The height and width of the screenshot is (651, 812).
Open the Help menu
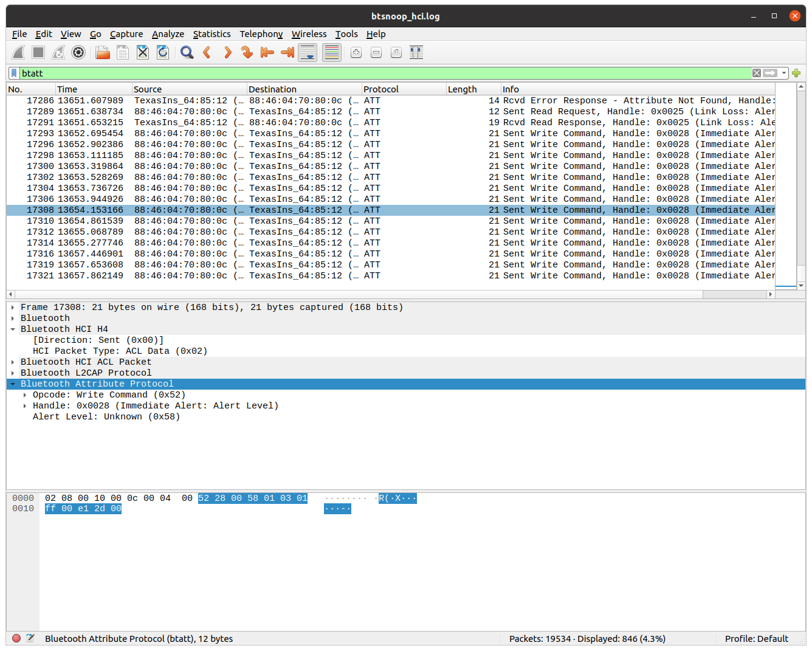click(x=376, y=34)
